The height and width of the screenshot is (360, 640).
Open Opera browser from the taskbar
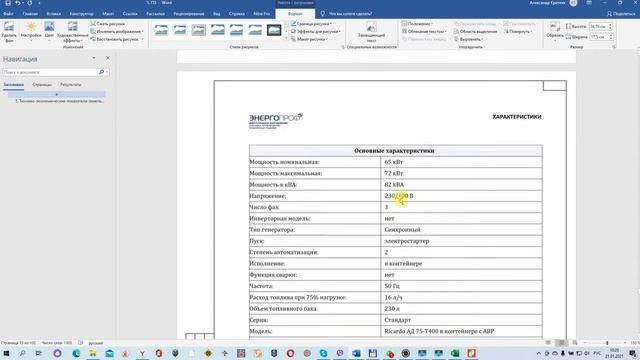(290, 353)
